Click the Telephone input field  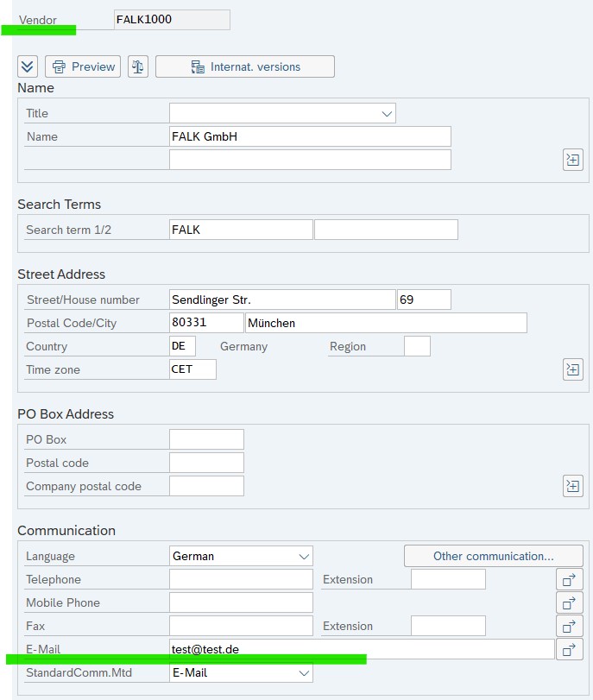point(241,579)
